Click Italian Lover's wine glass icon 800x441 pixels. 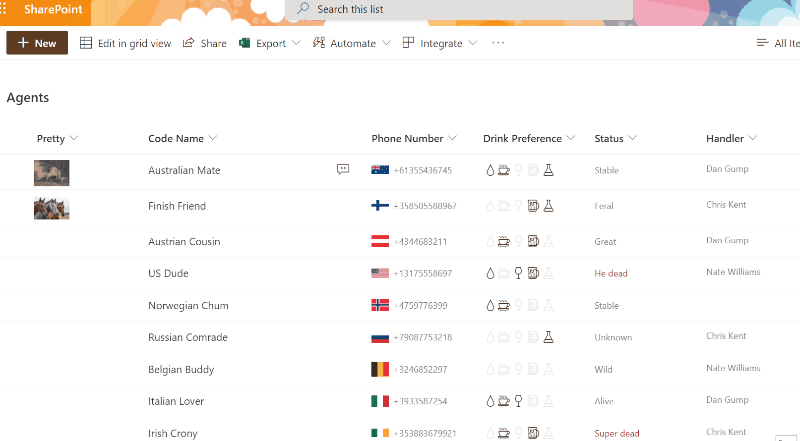point(518,401)
